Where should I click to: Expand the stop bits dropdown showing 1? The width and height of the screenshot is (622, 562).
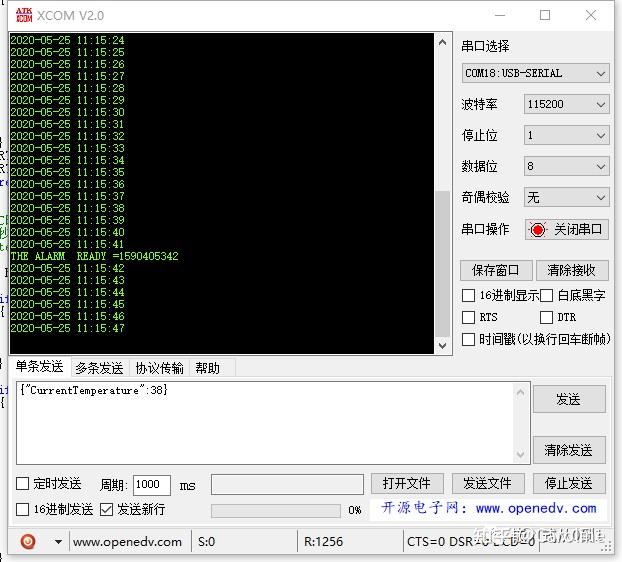click(566, 136)
